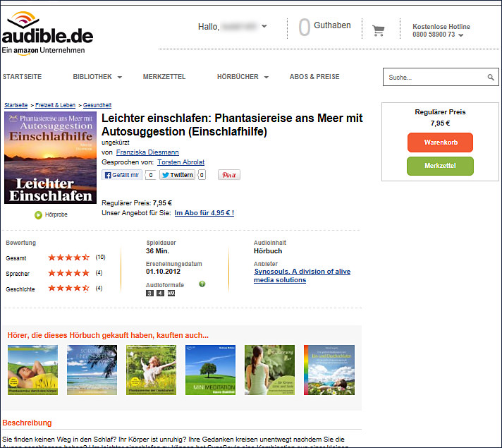Image resolution: width=502 pixels, height=448 pixels.
Task: Open the Audioformate help icon
Action: (202, 284)
